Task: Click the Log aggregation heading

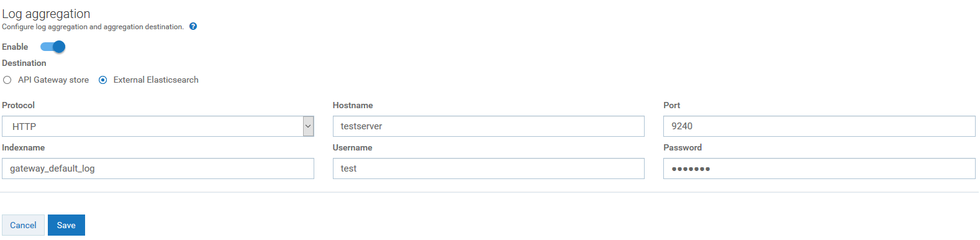Action: (46, 14)
